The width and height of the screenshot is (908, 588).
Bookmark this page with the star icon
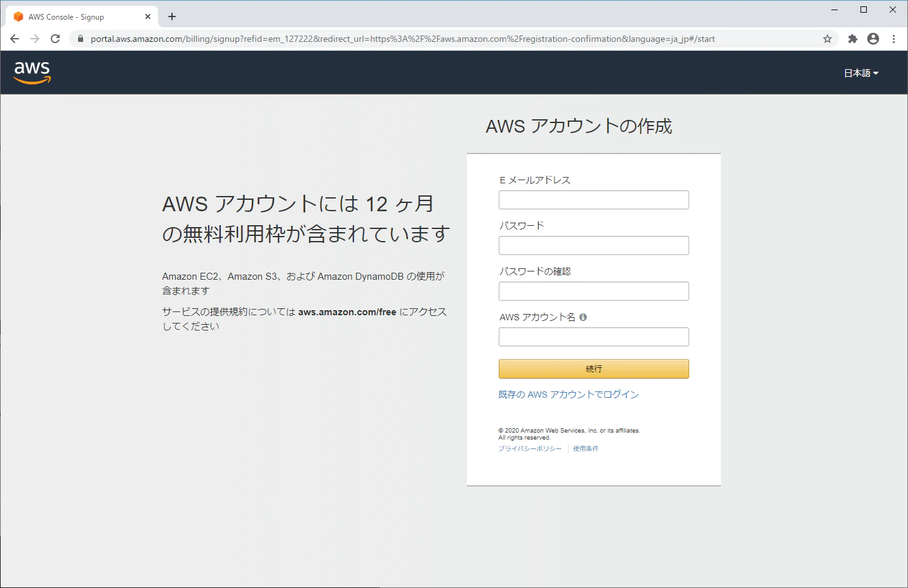[x=827, y=39]
